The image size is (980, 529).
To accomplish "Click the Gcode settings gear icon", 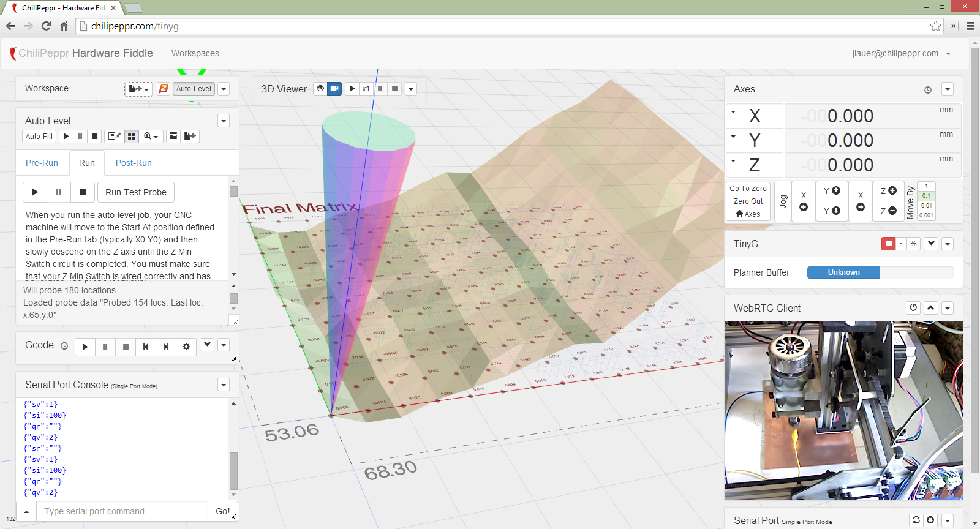I will 186,347.
